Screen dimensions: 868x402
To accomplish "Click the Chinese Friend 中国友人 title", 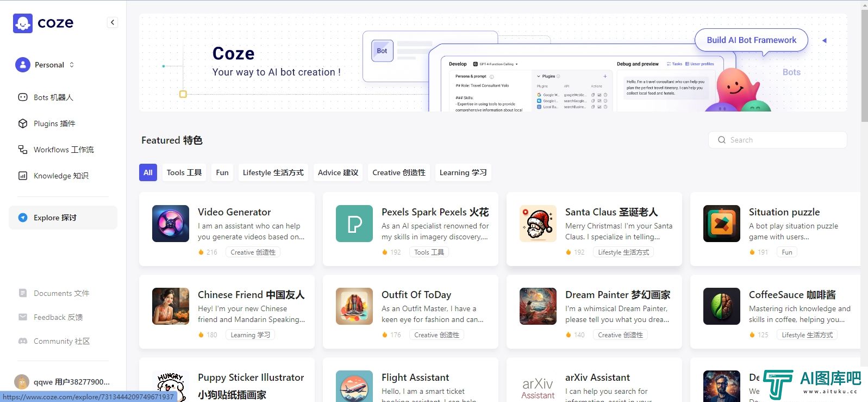I will [251, 295].
